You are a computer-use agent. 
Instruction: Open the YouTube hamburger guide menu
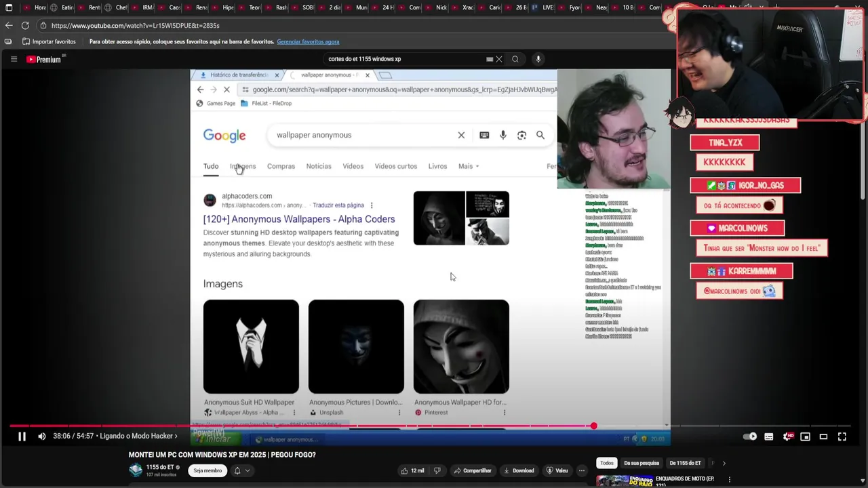pos(14,59)
